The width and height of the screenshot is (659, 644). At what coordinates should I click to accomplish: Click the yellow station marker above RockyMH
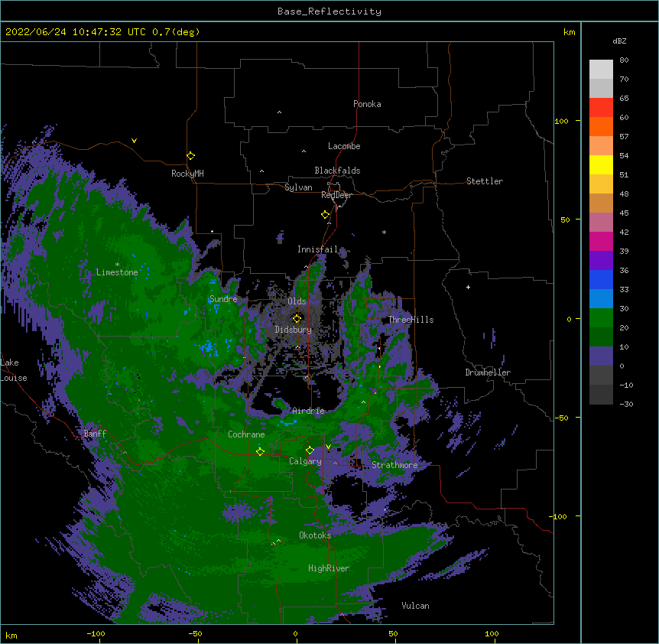pyautogui.click(x=190, y=156)
